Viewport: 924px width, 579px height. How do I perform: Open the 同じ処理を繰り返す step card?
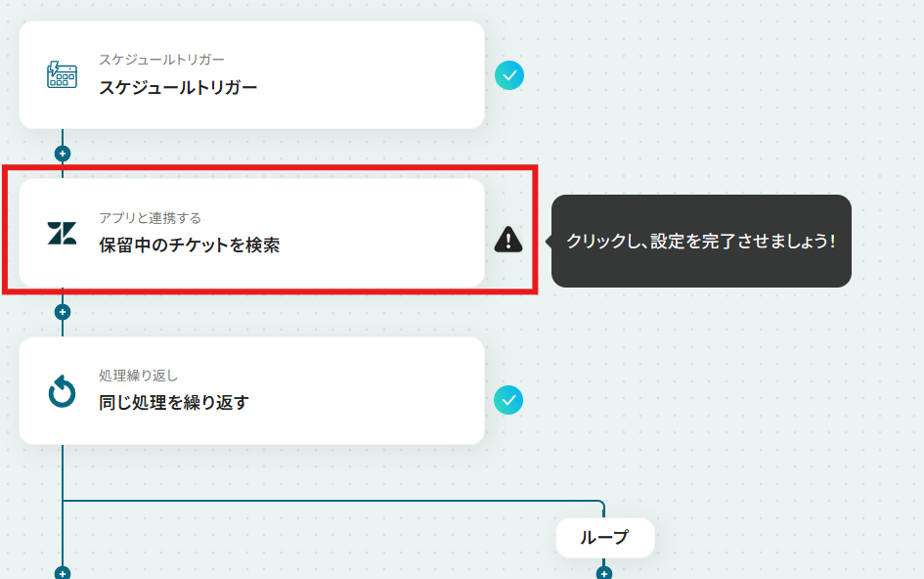coord(251,391)
